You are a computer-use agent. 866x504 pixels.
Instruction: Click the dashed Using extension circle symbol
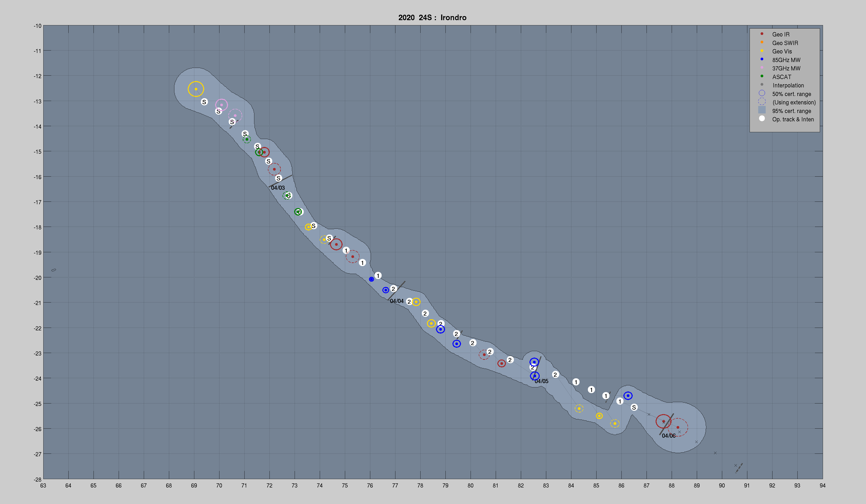pyautogui.click(x=762, y=102)
